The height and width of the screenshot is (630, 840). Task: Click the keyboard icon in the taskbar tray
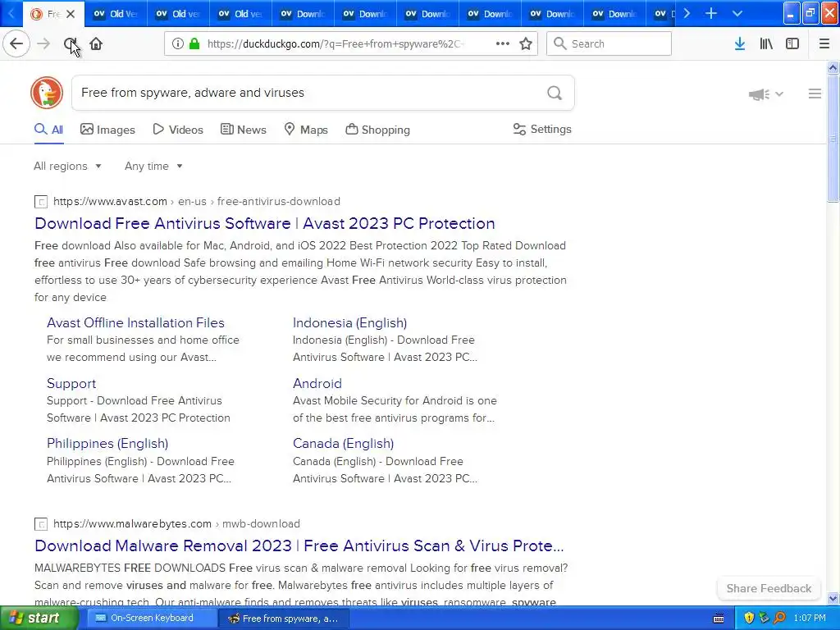coord(719,619)
